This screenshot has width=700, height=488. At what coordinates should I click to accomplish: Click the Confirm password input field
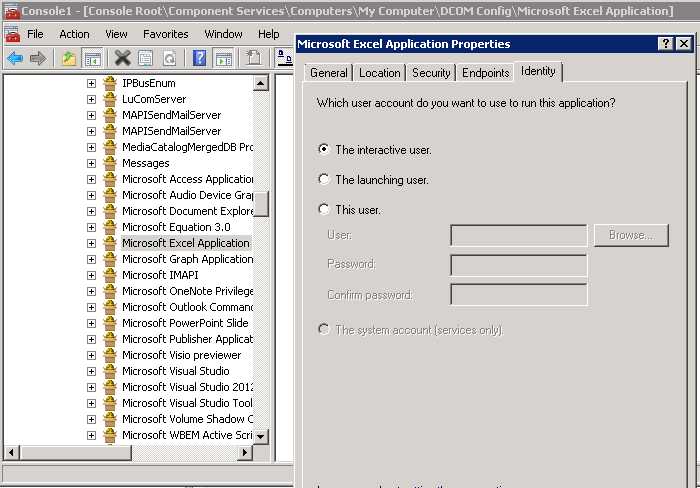(519, 295)
